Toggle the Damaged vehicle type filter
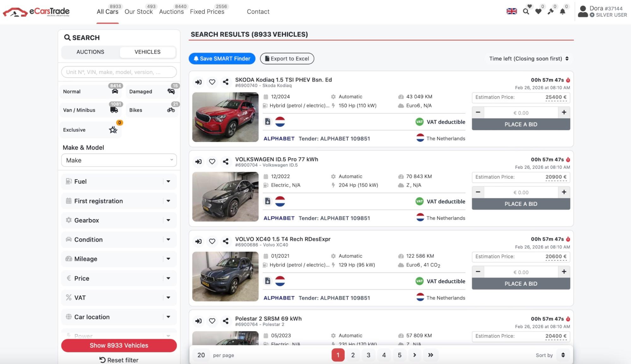Screen dimensions: 631x364 (153, 92)
